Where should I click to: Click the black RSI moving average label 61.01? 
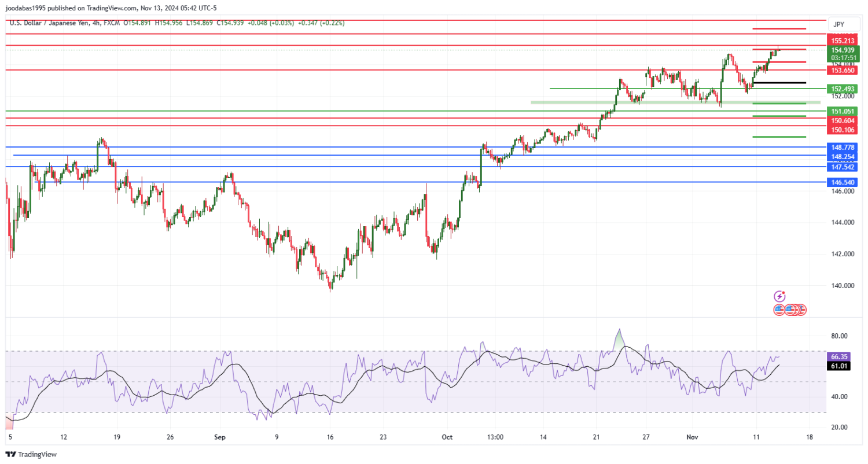click(x=839, y=366)
